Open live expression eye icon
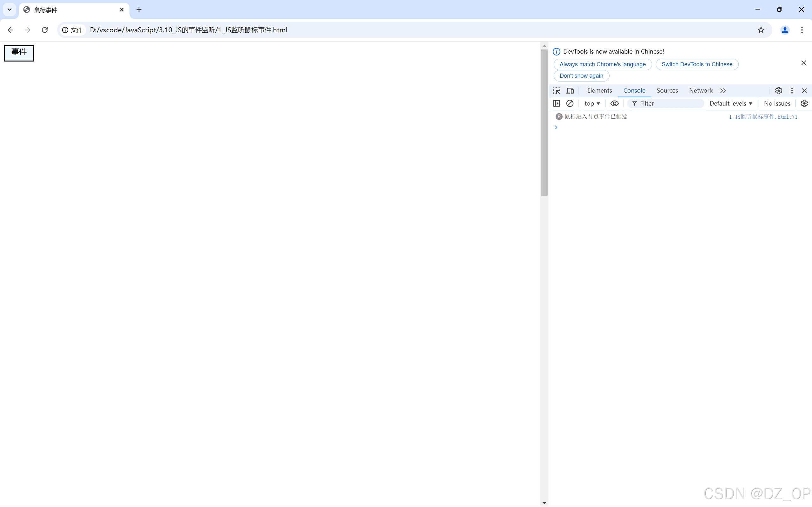Screen dimensions: 812x507 coord(614,104)
